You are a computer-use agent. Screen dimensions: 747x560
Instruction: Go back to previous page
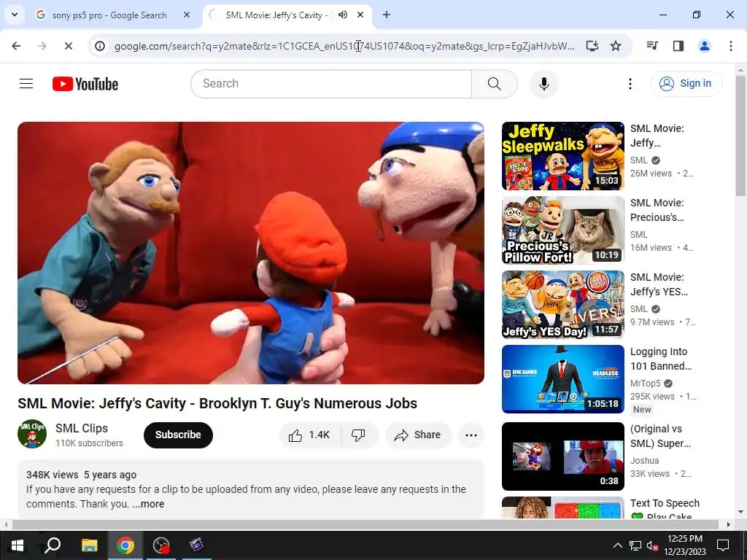16,46
